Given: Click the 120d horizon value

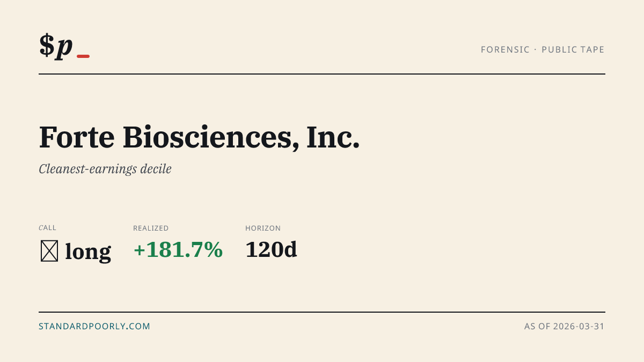Looking at the screenshot, I should coord(271,250).
